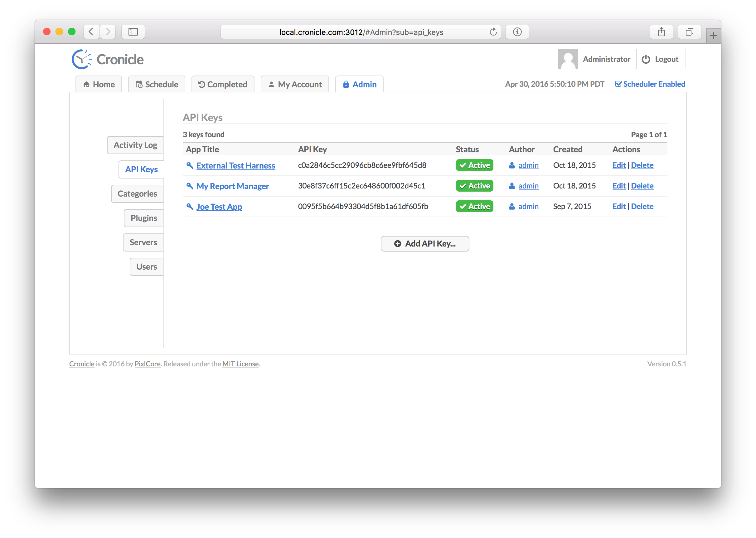756x538 pixels.
Task: Show Safari sidebar toggle icon
Action: pos(133,32)
